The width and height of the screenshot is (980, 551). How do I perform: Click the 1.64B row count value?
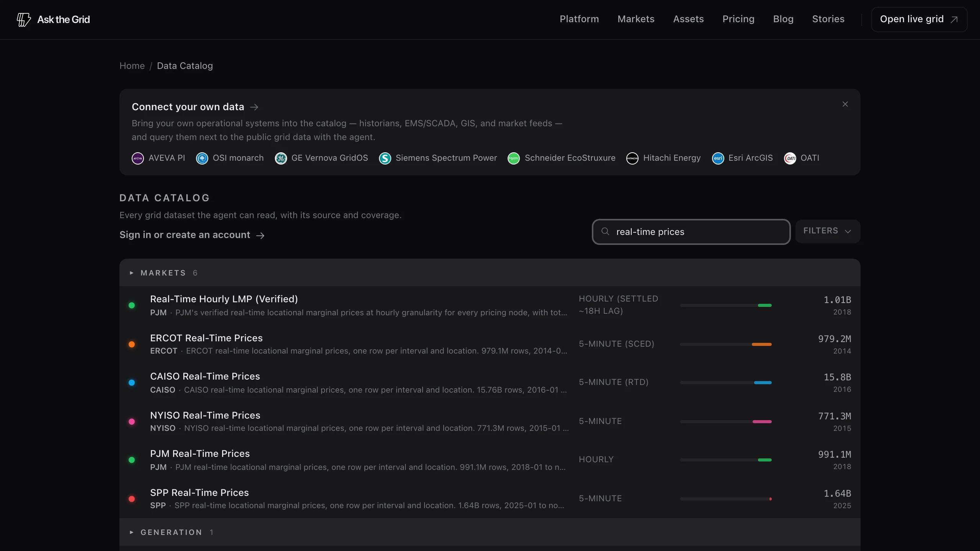pyautogui.click(x=837, y=494)
